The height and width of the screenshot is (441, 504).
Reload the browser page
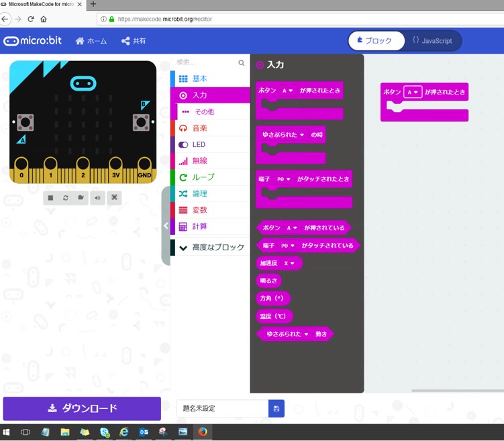click(31, 19)
